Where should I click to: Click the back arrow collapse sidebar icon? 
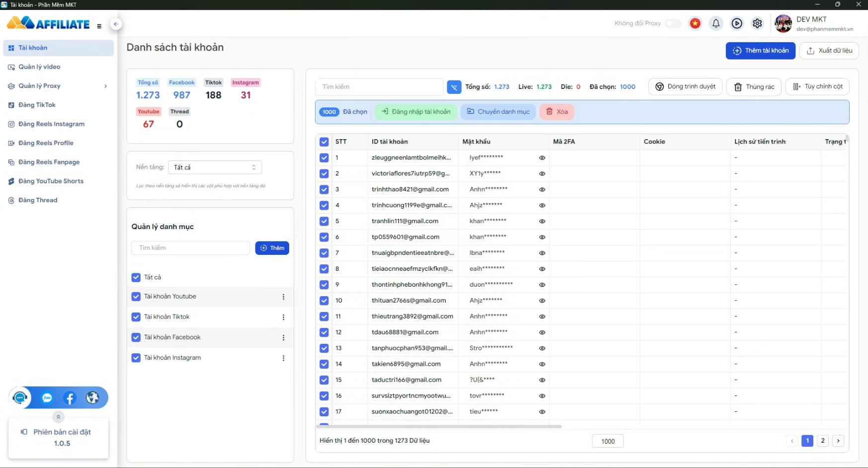tap(116, 24)
